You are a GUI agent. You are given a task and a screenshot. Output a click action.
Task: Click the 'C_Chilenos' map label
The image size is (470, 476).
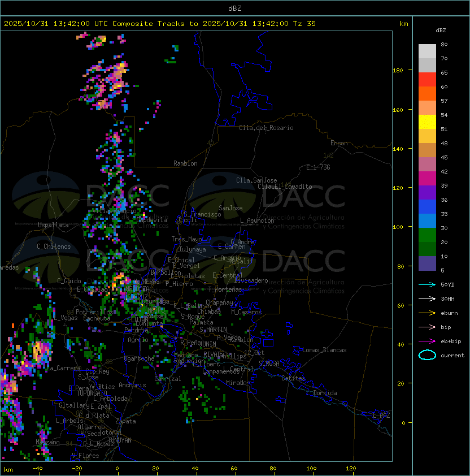click(54, 246)
